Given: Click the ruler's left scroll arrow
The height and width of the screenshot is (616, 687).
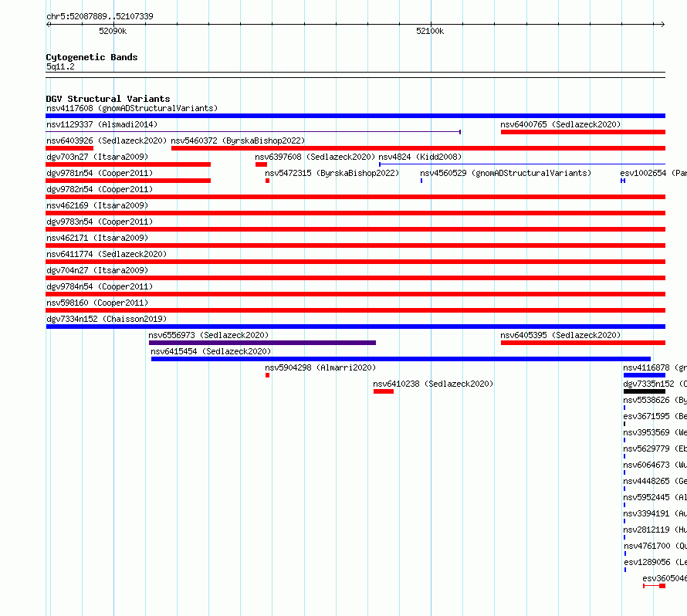Looking at the screenshot, I should [49, 24].
